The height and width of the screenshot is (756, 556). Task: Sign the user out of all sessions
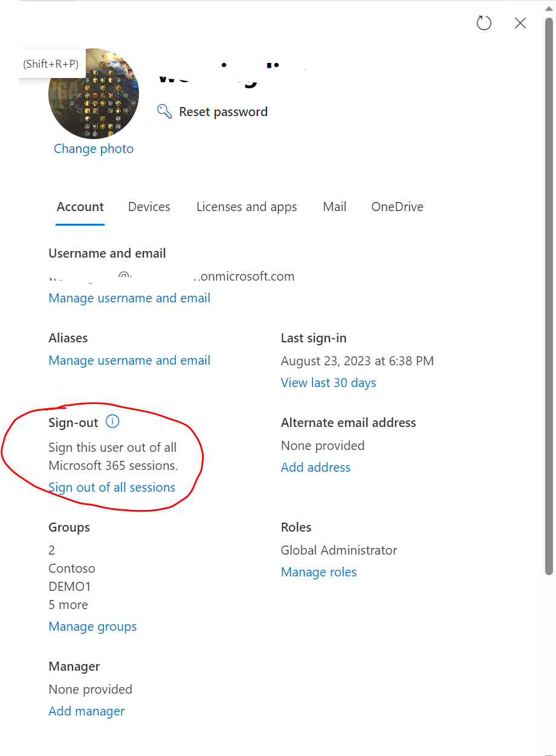pyautogui.click(x=111, y=487)
